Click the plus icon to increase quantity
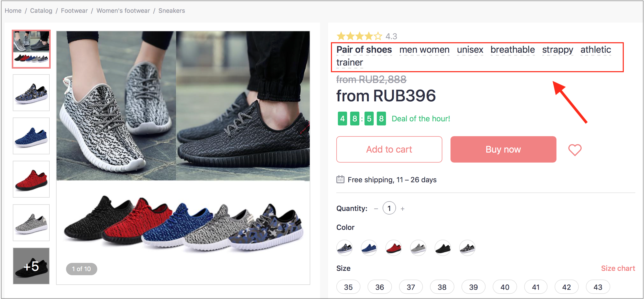 403,208
